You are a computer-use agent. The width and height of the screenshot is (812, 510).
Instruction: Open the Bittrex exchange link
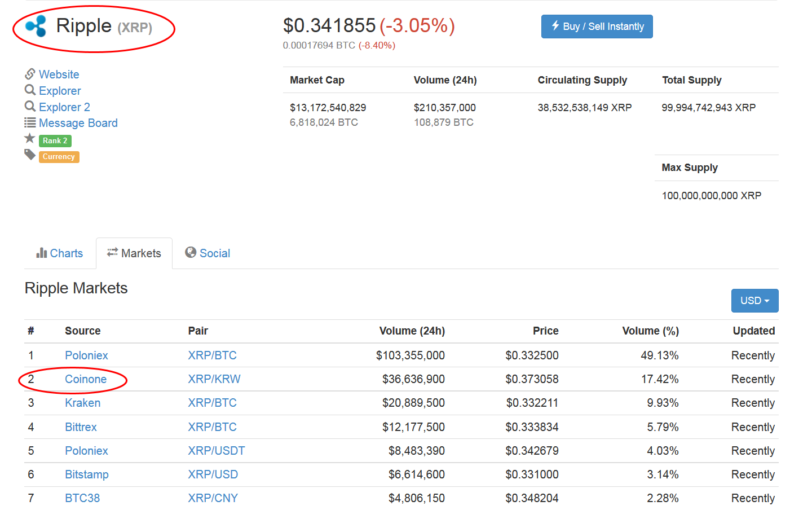coord(81,427)
